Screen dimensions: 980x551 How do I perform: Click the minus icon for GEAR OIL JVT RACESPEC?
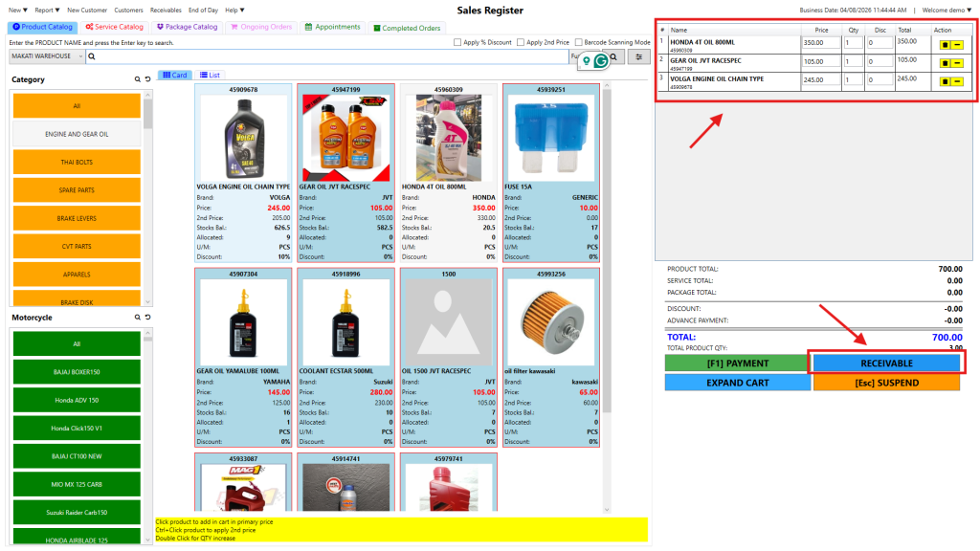(957, 62)
